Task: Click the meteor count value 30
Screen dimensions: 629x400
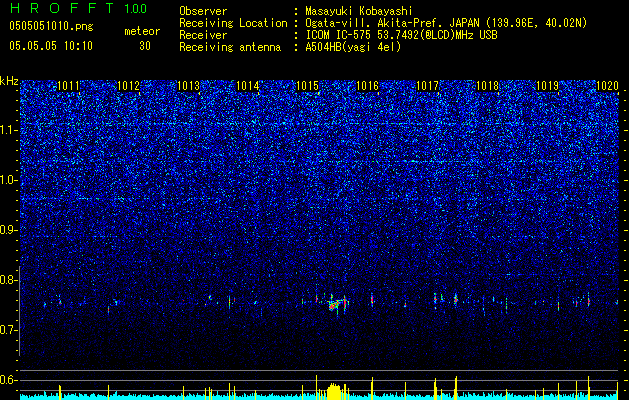Action: click(145, 46)
